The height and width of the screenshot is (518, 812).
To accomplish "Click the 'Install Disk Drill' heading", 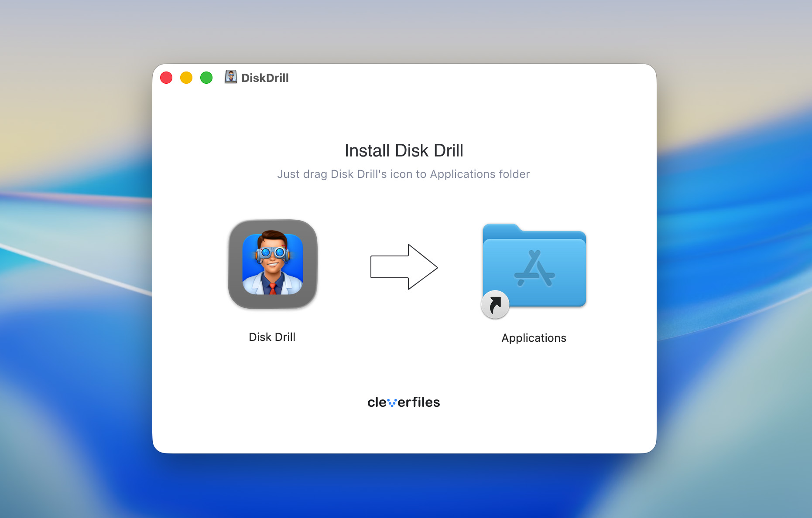I will 404,150.
